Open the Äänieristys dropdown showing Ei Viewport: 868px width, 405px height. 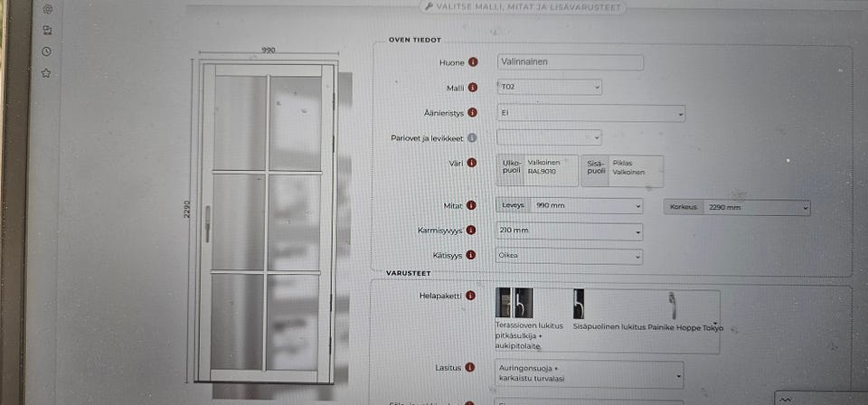(x=590, y=113)
